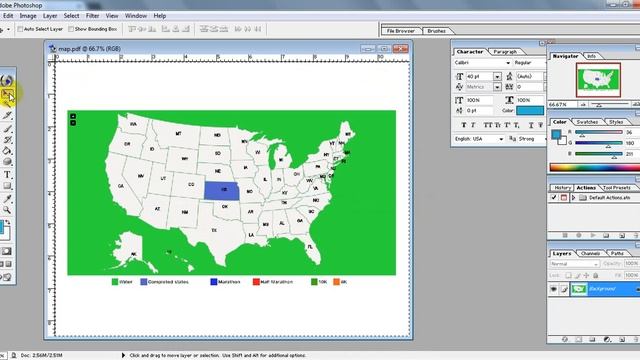640x360 pixels.
Task: Click the Faux Italic icon in Character panel
Action: click(x=473, y=125)
